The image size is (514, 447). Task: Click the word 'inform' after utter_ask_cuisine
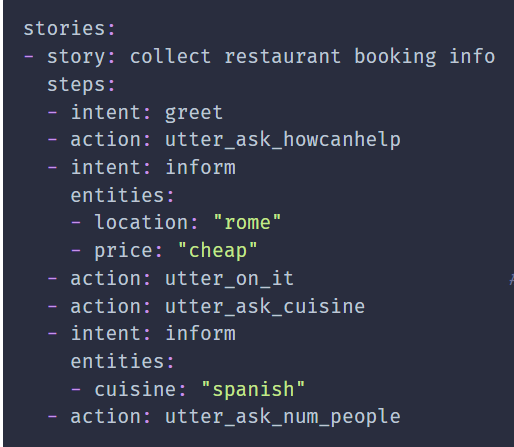(x=200, y=334)
